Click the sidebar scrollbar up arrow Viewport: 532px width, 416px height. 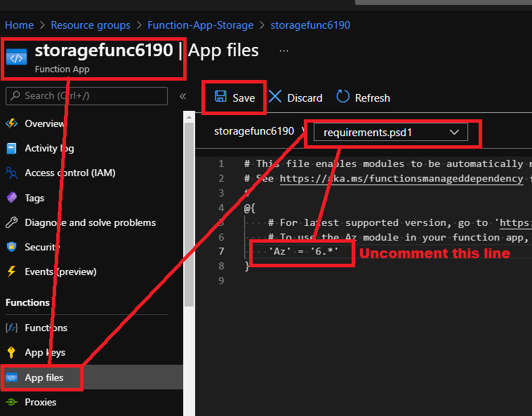[x=189, y=117]
